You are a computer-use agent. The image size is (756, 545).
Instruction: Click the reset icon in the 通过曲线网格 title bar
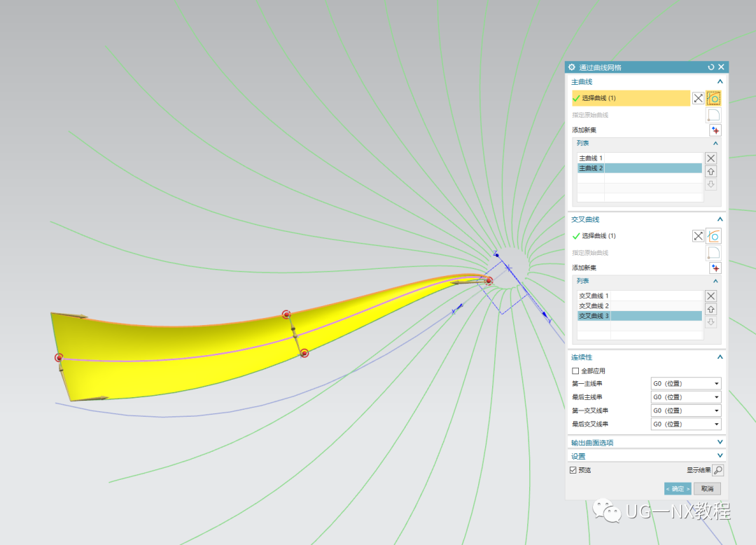pyautogui.click(x=710, y=67)
